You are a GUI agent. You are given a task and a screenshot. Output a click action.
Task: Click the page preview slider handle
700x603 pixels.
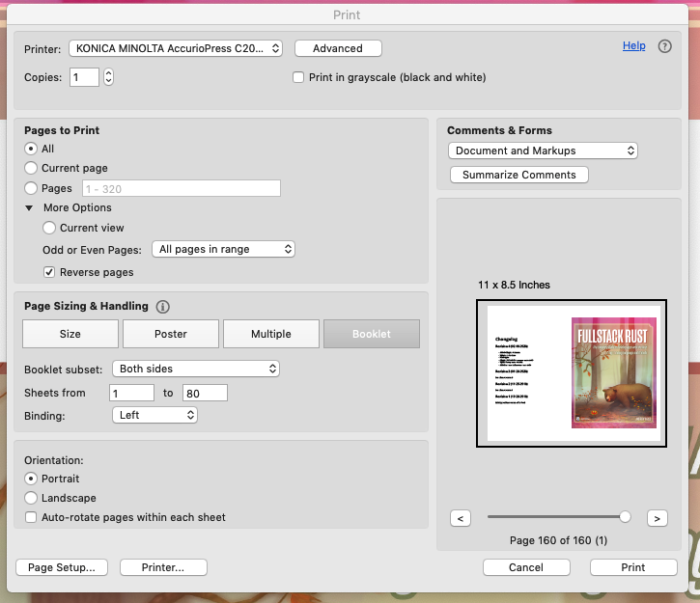click(x=625, y=517)
